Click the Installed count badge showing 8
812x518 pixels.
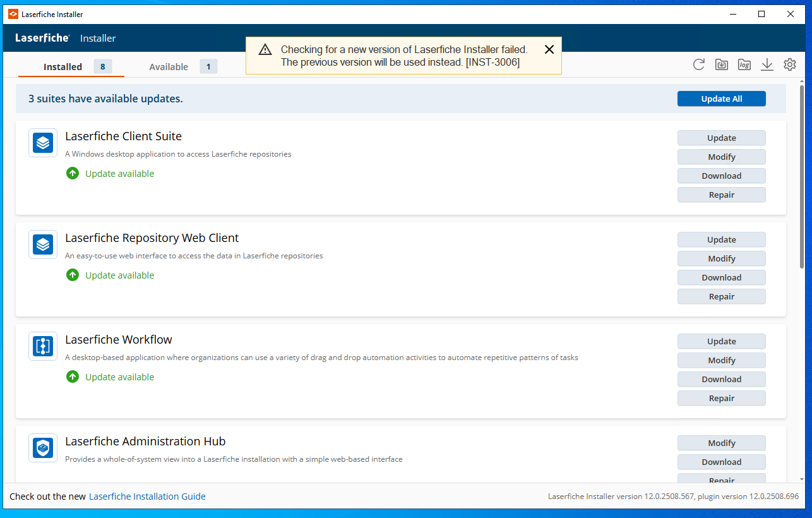(x=103, y=66)
